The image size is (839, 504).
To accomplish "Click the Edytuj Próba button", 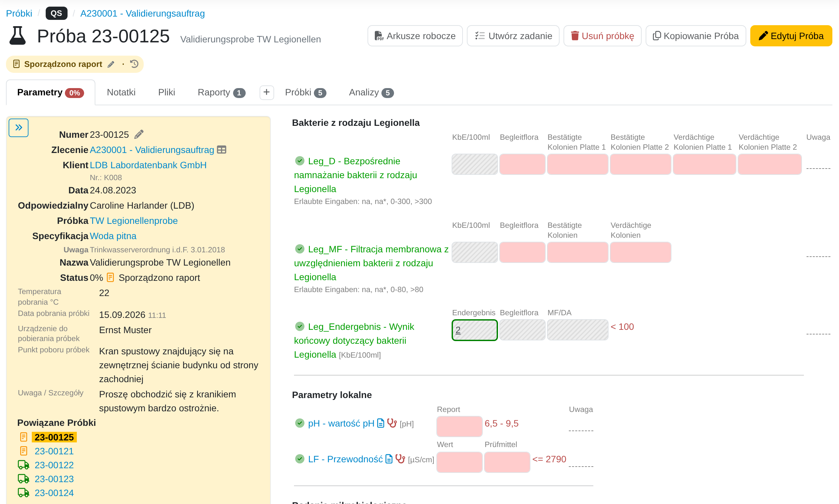I will (791, 36).
